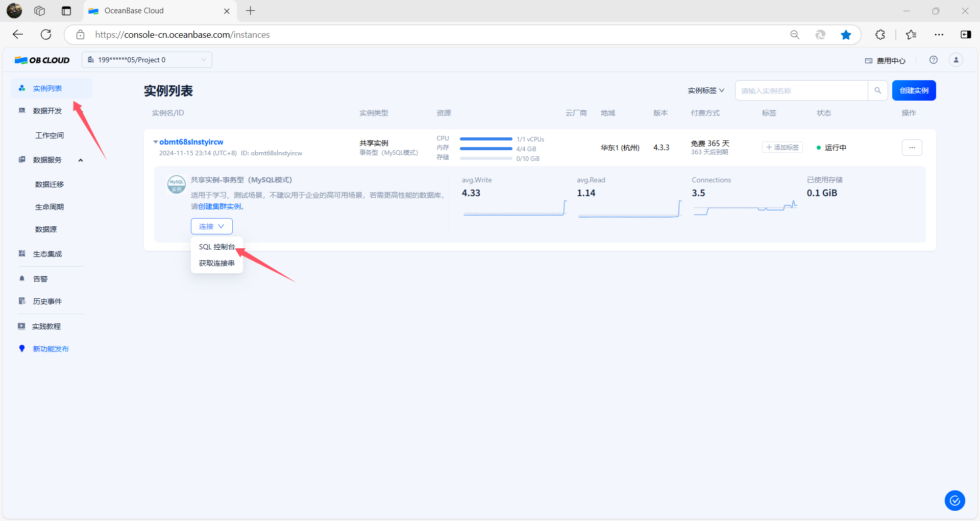The width and height of the screenshot is (980, 521).
Task: Click the floating checklist button
Action: [x=955, y=501]
